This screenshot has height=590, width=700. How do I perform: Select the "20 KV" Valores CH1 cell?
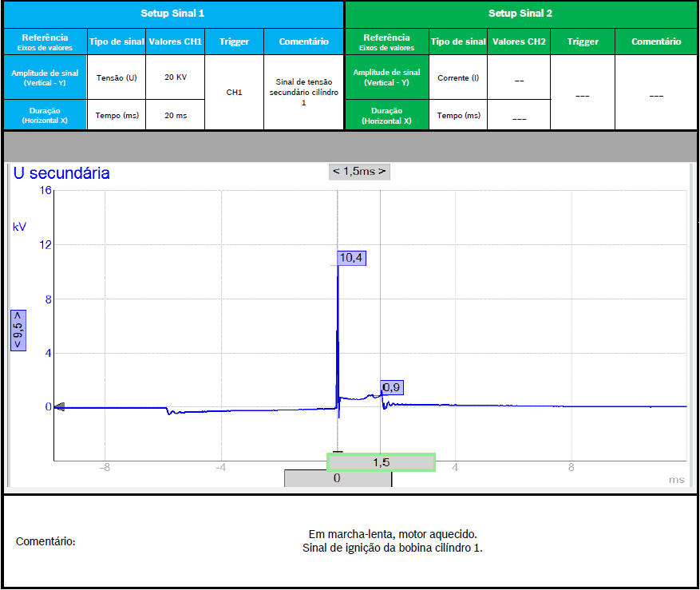[x=175, y=77]
